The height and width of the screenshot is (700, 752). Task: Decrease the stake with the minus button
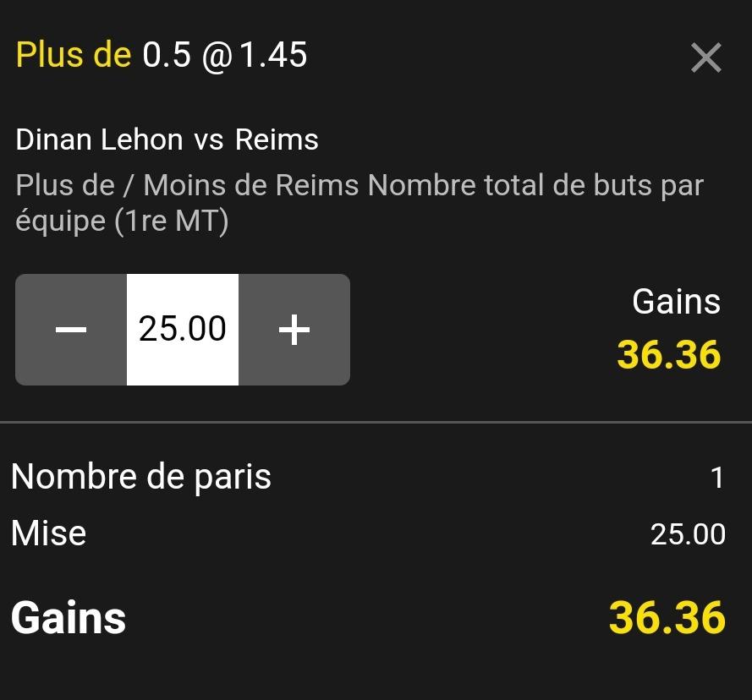pyautogui.click(x=71, y=330)
